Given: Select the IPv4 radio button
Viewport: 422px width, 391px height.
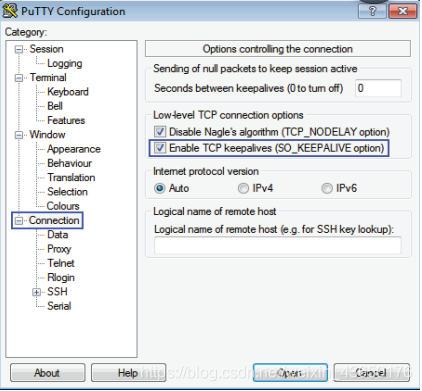Looking at the screenshot, I should pos(243,188).
